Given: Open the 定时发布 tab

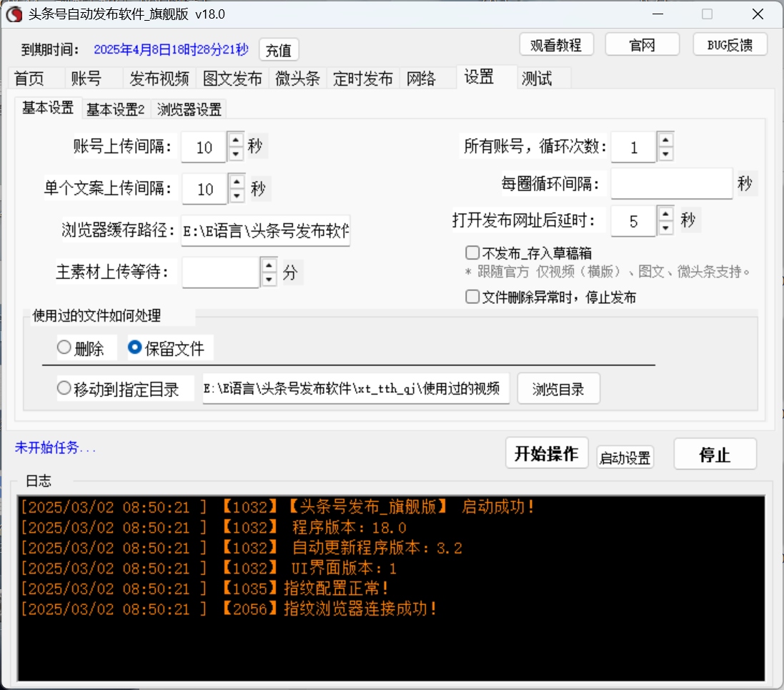Looking at the screenshot, I should pyautogui.click(x=363, y=79).
